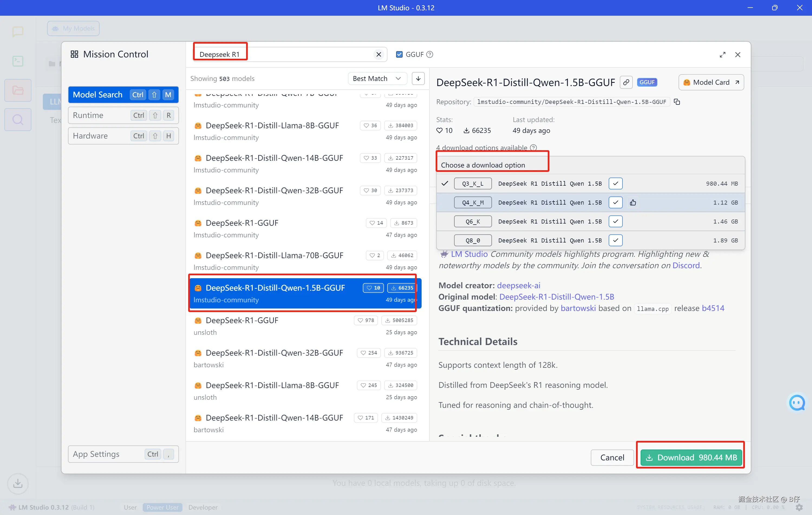This screenshot has width=812, height=515.
Task: Select the Q4_K_M download option
Action: (473, 202)
